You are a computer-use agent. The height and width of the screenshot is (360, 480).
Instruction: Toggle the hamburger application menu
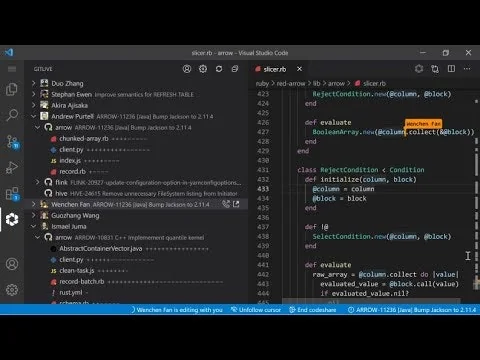tap(12, 69)
